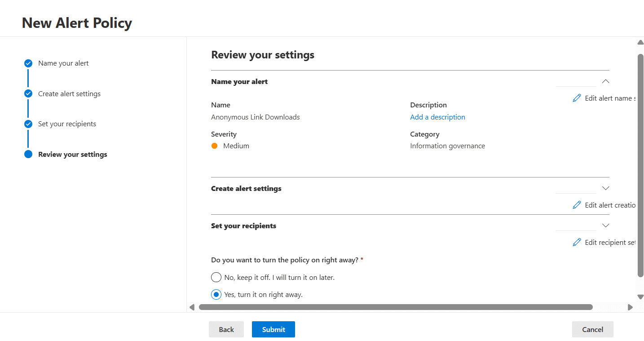This screenshot has height=341, width=644.
Task: Expand the Set your recipients section chevron
Action: pos(605,226)
